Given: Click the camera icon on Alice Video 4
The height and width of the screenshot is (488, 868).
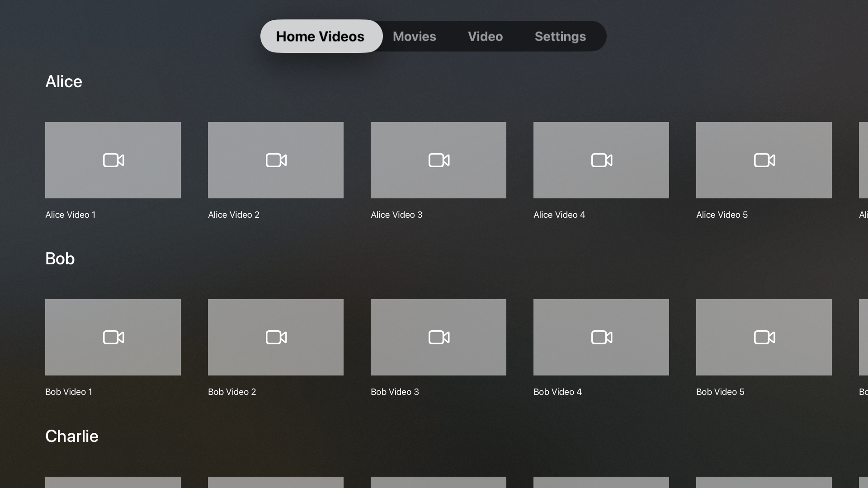Looking at the screenshot, I should coord(601,160).
